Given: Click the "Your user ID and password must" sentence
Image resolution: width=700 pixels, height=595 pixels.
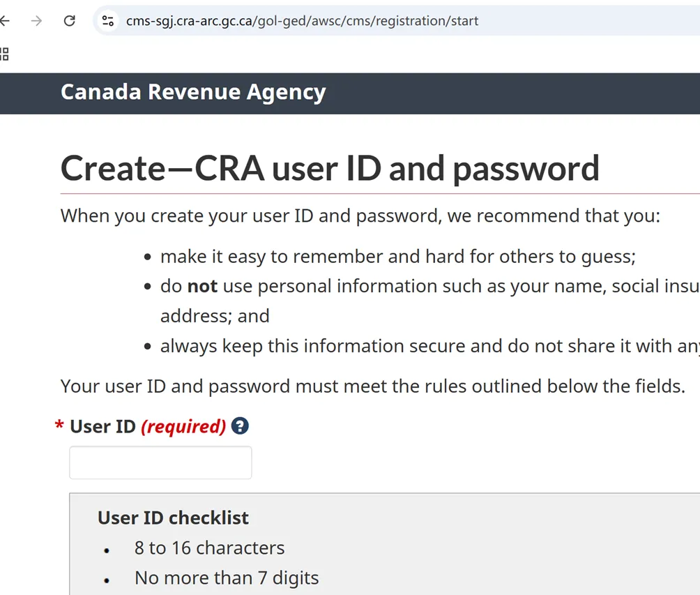Looking at the screenshot, I should tap(372, 386).
